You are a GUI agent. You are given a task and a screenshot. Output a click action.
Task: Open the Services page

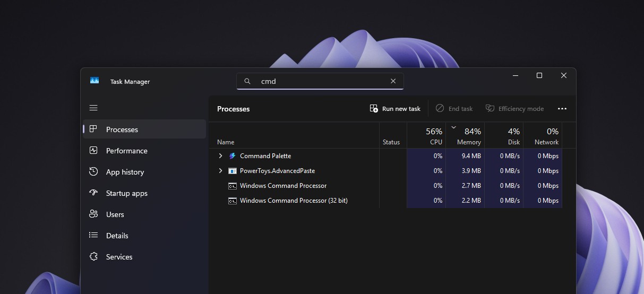click(x=144, y=257)
